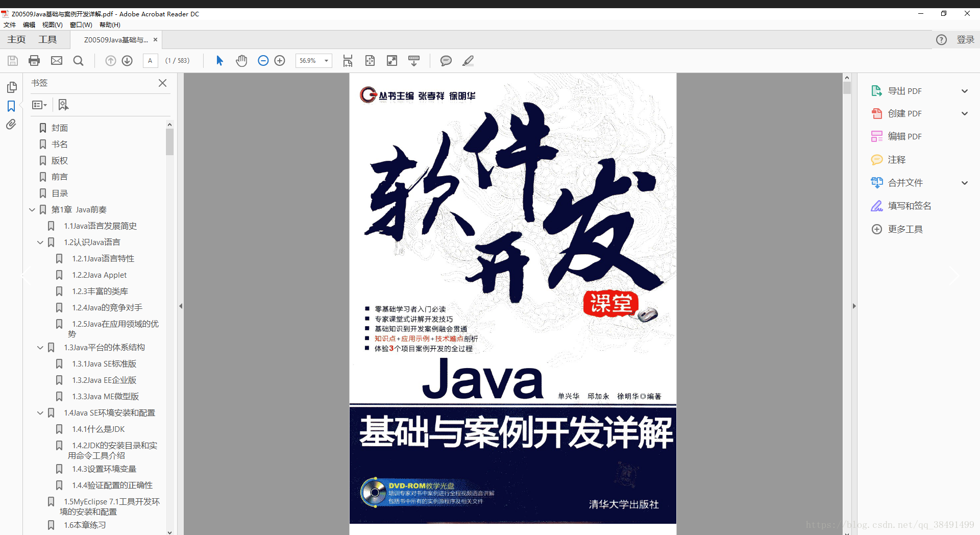The image size is (980, 535).
Task: Open 编辑 PDF tool
Action: [x=896, y=136]
